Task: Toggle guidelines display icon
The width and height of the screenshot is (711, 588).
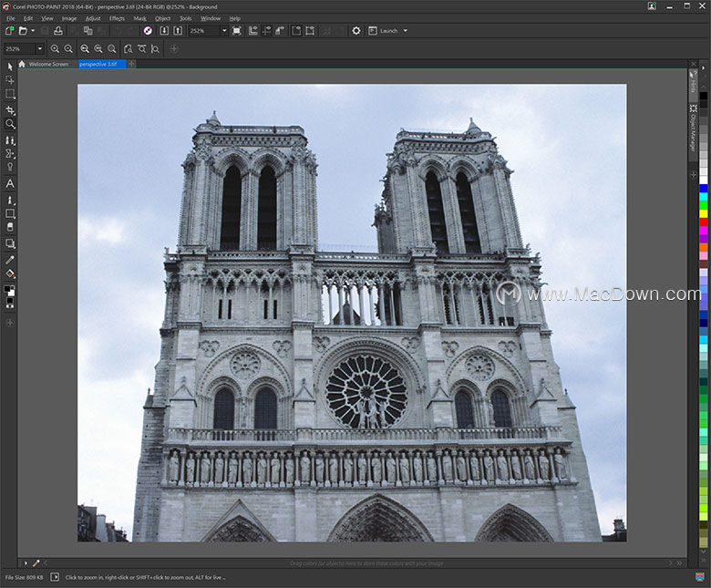Action: click(280, 31)
